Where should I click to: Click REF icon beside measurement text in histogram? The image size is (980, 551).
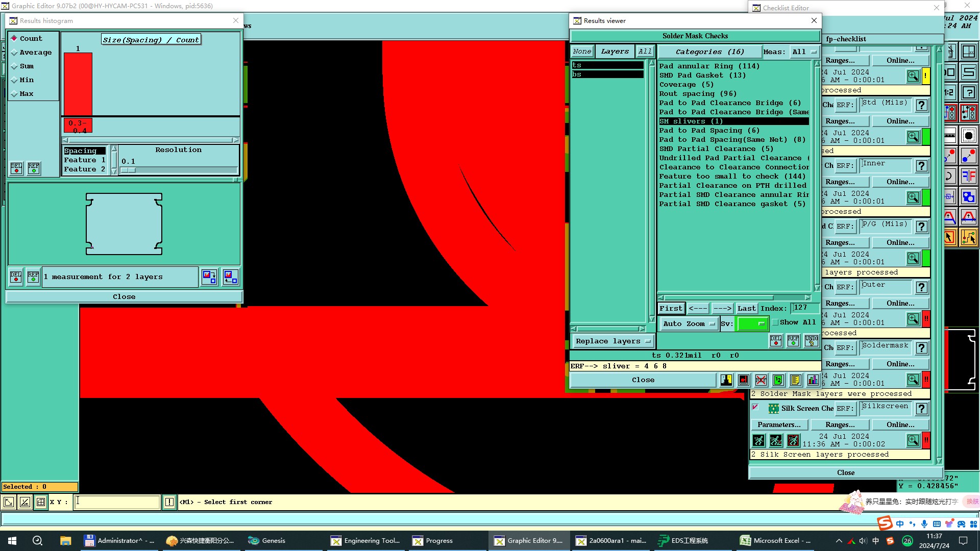click(x=33, y=277)
